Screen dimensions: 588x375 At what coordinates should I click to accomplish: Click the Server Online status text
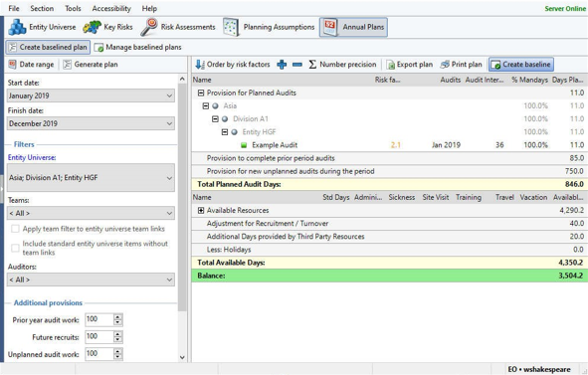(x=565, y=8)
